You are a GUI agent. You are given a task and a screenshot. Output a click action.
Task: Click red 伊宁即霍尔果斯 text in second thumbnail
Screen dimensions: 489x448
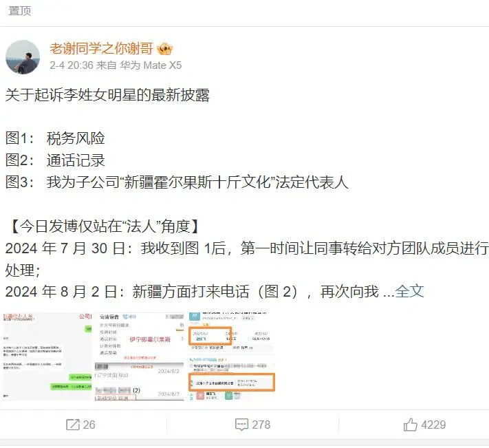coord(150,339)
